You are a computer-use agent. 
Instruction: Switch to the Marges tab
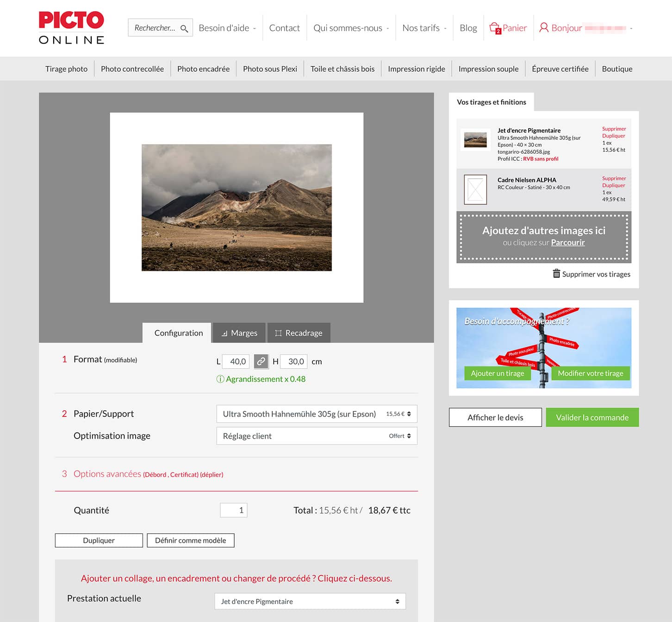point(239,333)
